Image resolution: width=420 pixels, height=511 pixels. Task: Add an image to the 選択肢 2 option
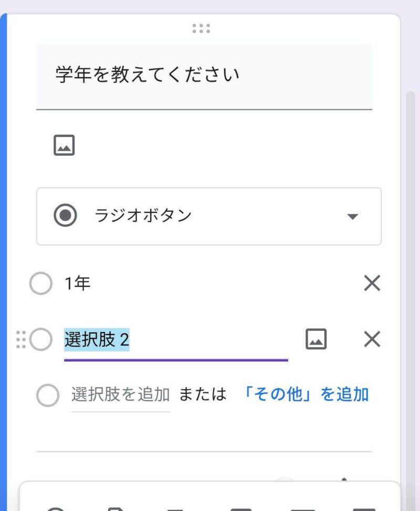(316, 339)
